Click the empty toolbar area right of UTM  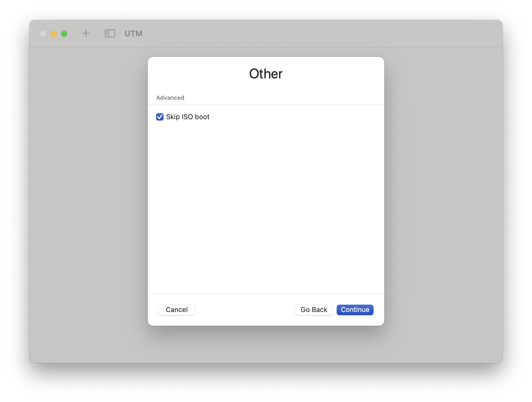pyautogui.click(x=315, y=34)
